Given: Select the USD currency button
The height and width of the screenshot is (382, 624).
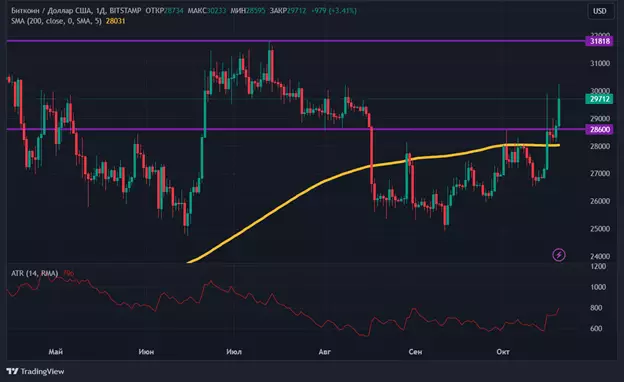Looking at the screenshot, I should pyautogui.click(x=600, y=11).
